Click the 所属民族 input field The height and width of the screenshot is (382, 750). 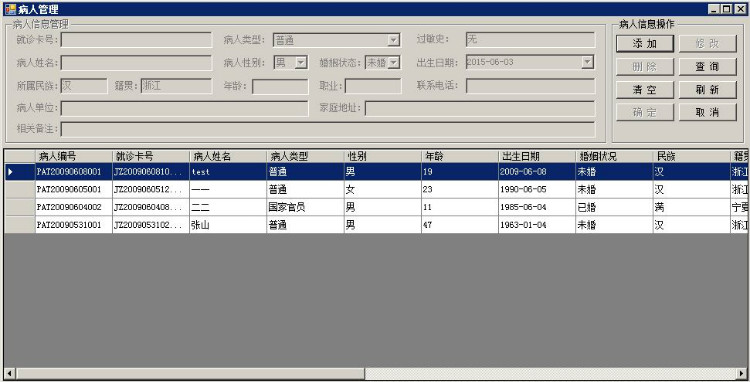[x=84, y=86]
